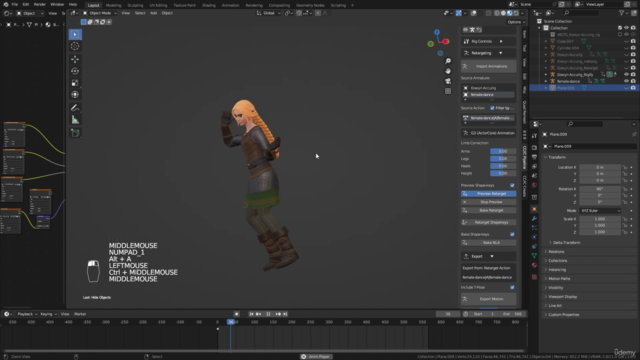Toggle the Filter by checkbox near Source Action
Viewport: 640px width, 360px height.
492,108
